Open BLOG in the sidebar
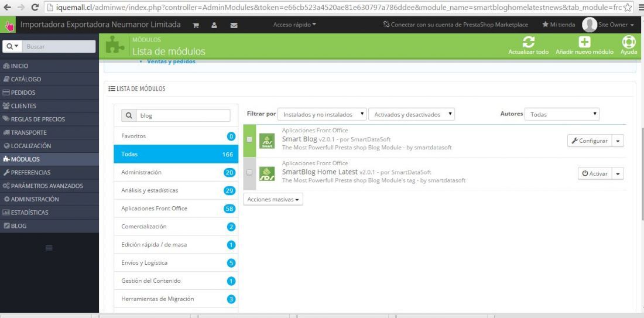This screenshot has height=318, width=644. 49,226
